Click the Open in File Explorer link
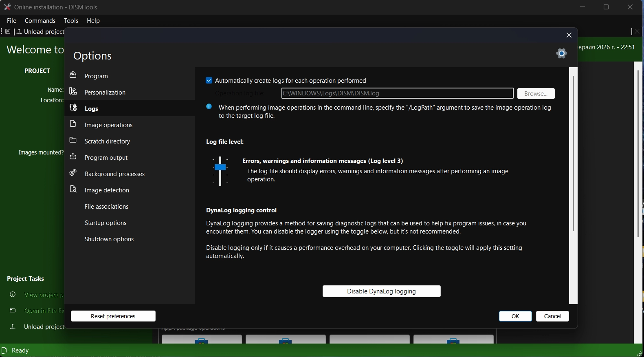644x357 pixels. pyautogui.click(x=44, y=311)
